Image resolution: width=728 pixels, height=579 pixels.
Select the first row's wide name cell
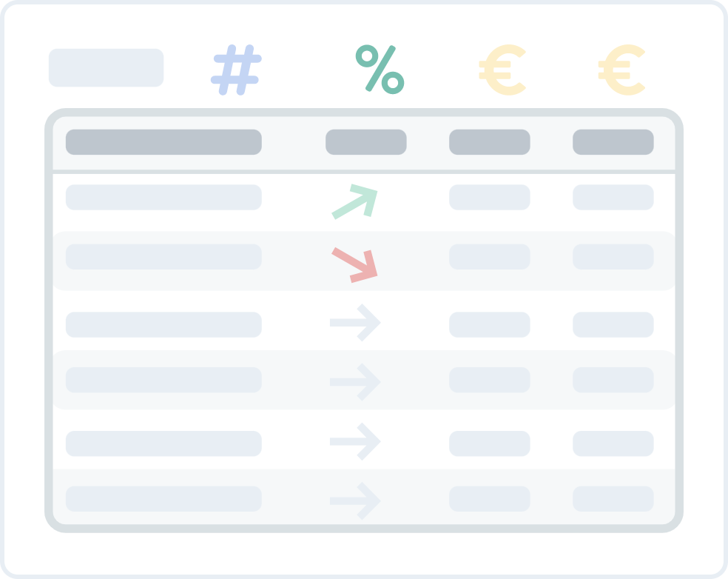point(164,198)
